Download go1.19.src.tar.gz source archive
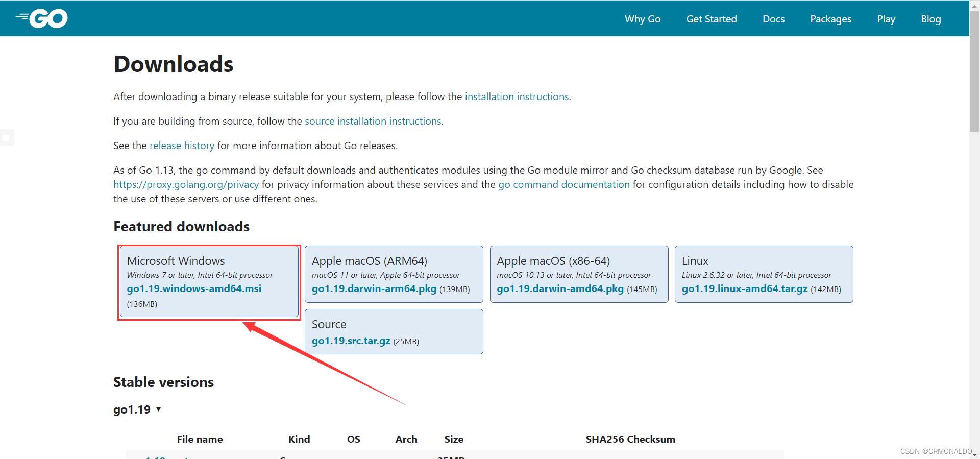The height and width of the screenshot is (459, 980). coord(351,341)
